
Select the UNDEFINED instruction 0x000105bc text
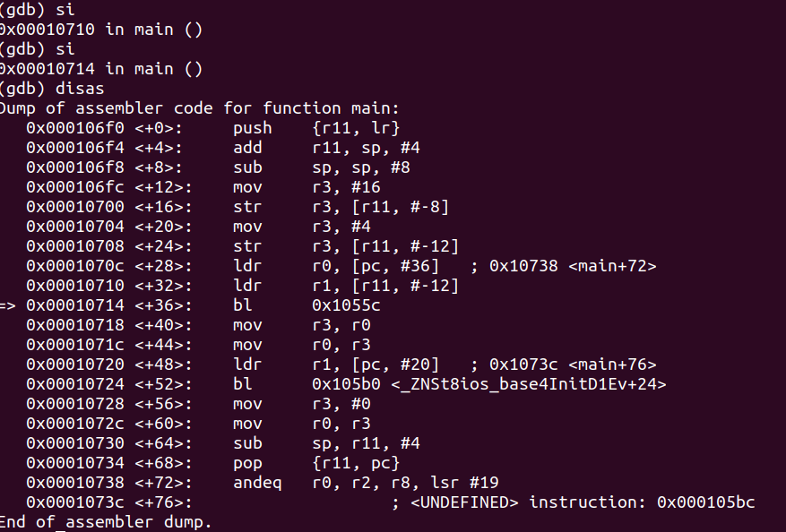click(x=583, y=502)
